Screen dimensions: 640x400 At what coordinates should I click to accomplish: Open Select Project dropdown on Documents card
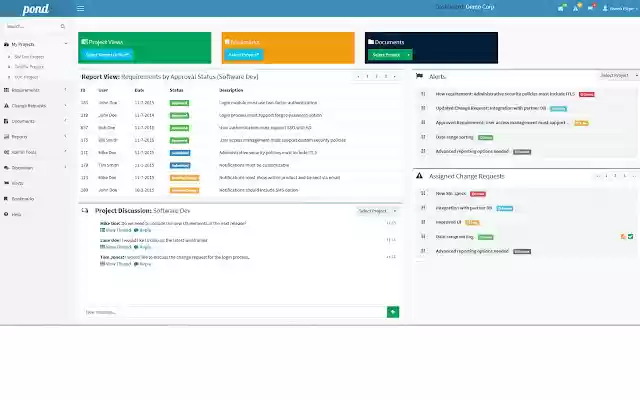tap(390, 55)
